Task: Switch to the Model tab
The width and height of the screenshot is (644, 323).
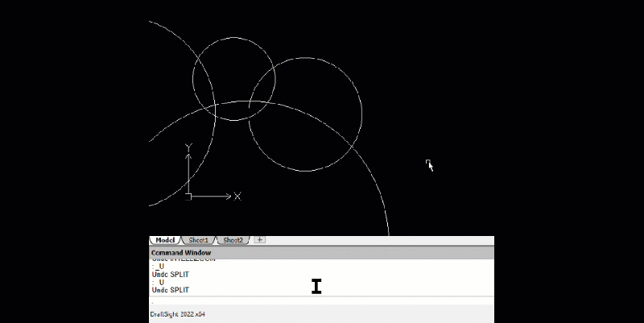Action: coord(165,240)
